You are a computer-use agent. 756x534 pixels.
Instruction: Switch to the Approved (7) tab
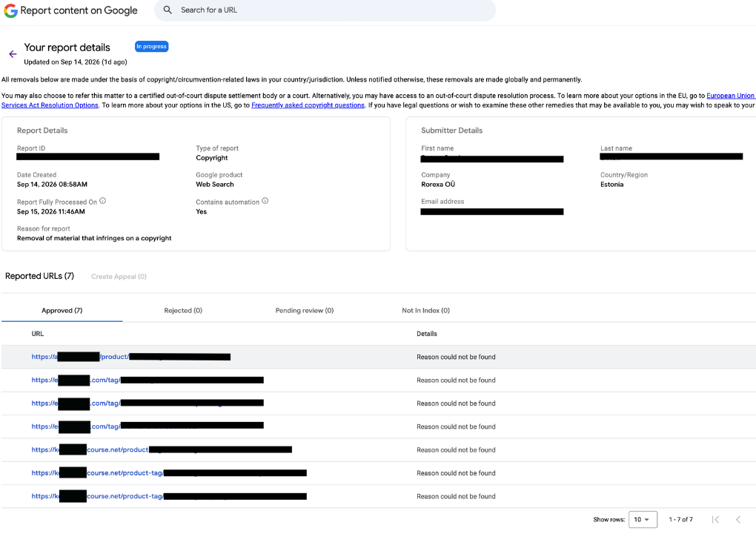62,311
